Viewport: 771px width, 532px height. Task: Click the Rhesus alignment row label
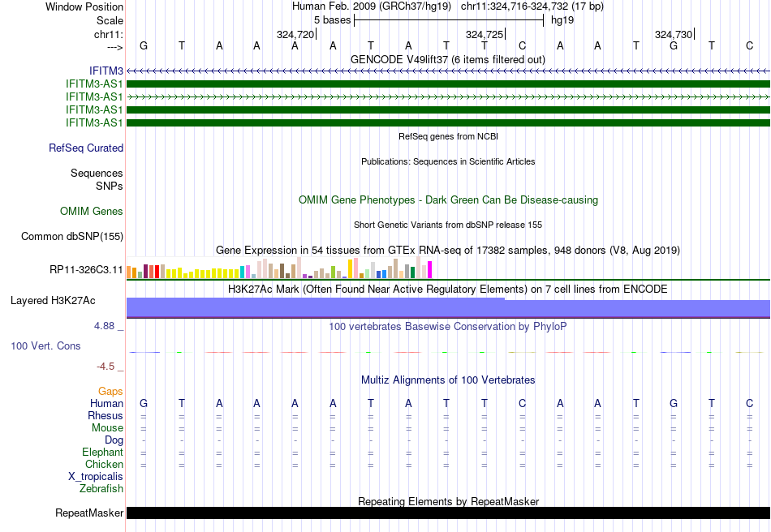(106, 415)
